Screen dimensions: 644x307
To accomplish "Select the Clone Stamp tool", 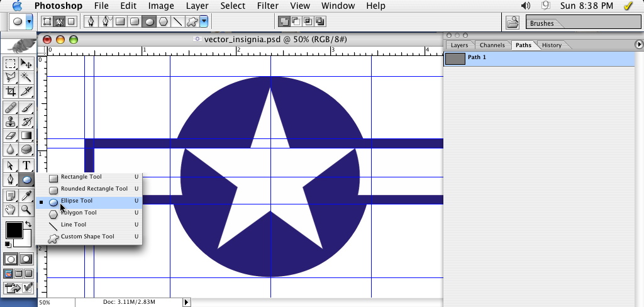I will (10, 121).
